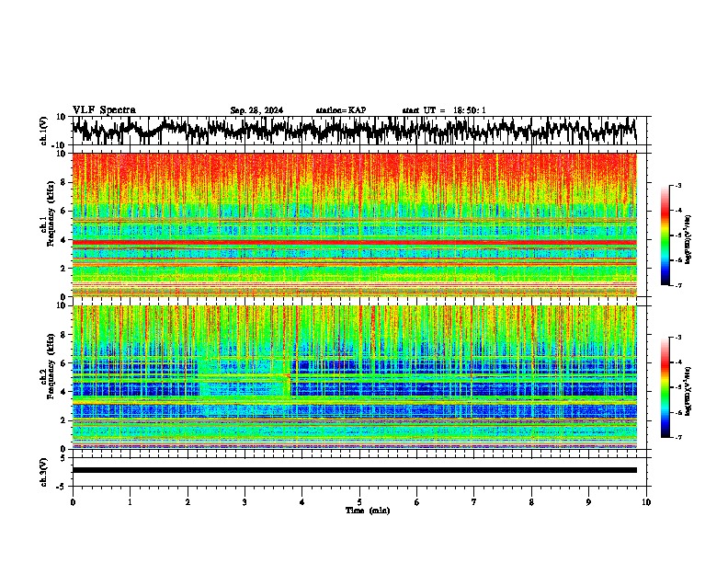
Task: Click time axis tick label "2"
Action: point(188,502)
